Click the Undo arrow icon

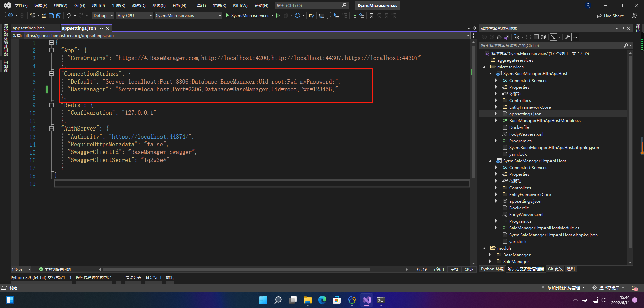[x=68, y=16]
